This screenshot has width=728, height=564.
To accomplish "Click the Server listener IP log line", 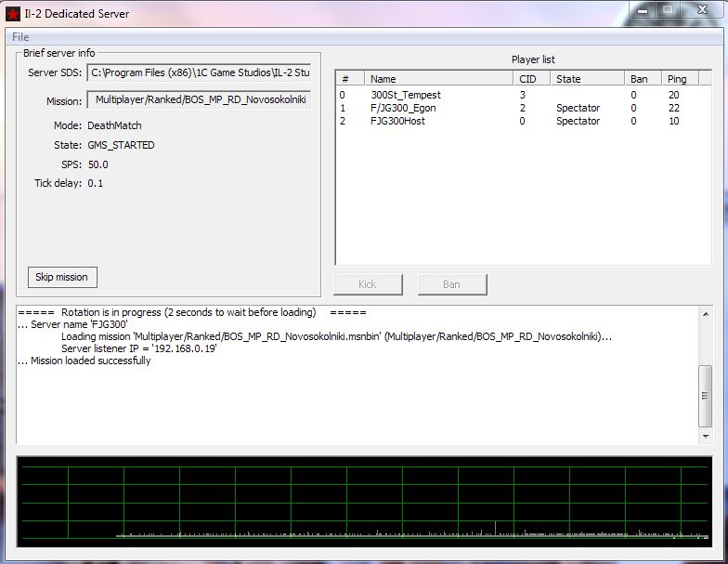I will coord(139,348).
